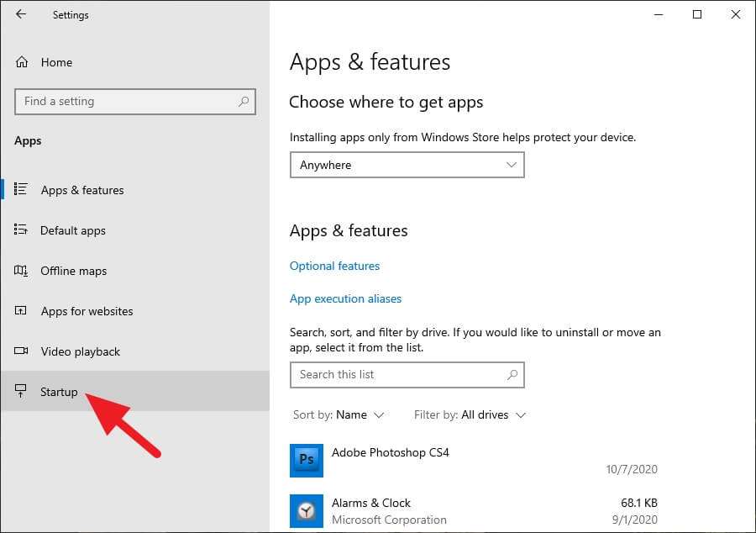Click the Adobe Photoshop CS4 thumbnail icon
756x533 pixels.
[306, 461]
